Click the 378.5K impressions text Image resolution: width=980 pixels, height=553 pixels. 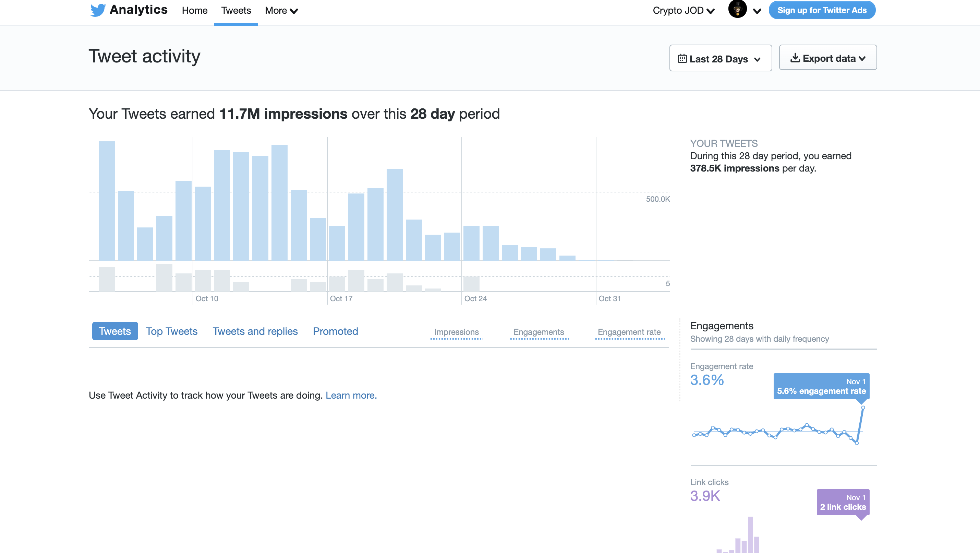coord(735,168)
